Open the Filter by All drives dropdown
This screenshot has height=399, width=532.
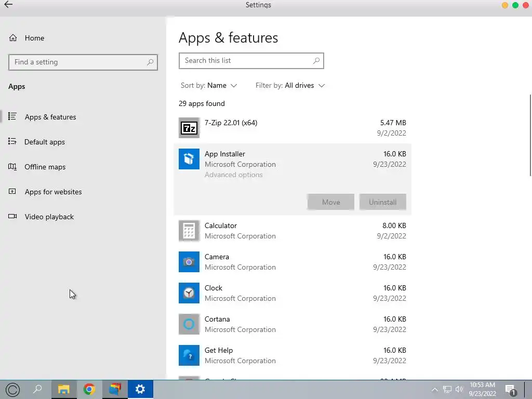(290, 86)
